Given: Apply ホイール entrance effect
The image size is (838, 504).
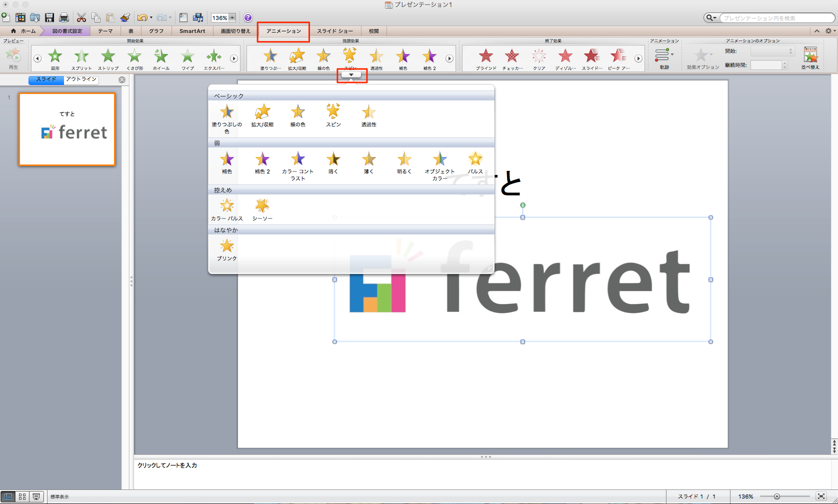Looking at the screenshot, I should [161, 59].
